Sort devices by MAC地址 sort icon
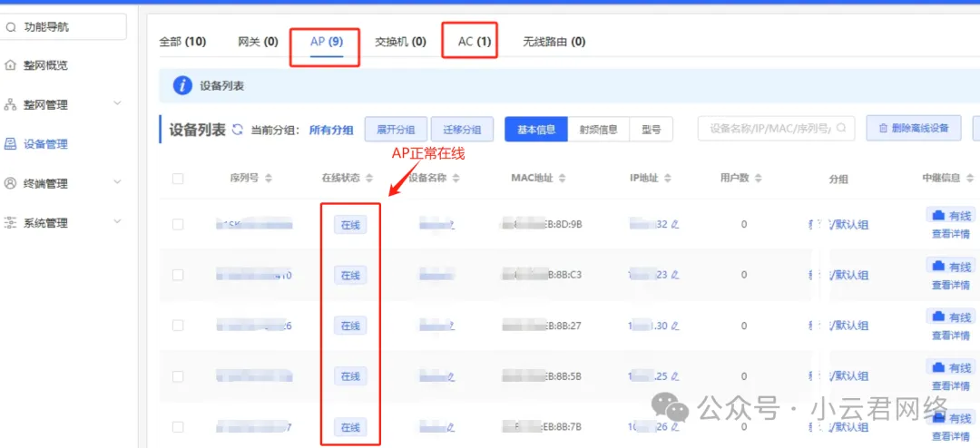This screenshot has height=448, width=980. tap(563, 179)
